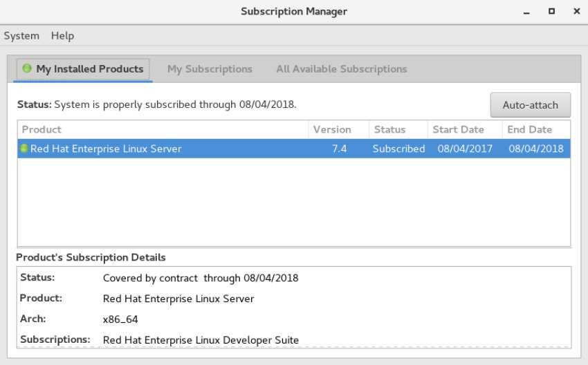588x365 pixels.
Task: Click the Subscribed status cell
Action: pos(398,149)
